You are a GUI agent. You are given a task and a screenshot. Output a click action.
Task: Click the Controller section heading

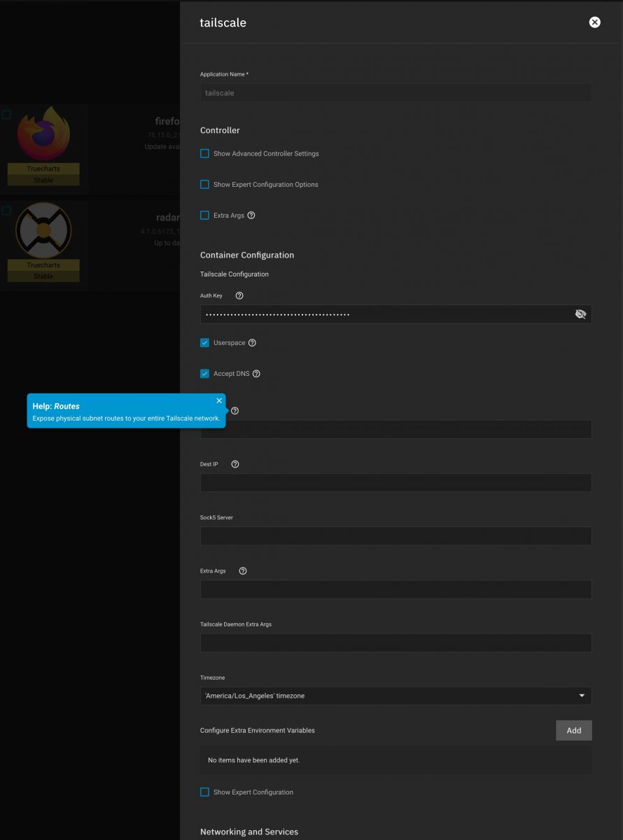pos(220,130)
